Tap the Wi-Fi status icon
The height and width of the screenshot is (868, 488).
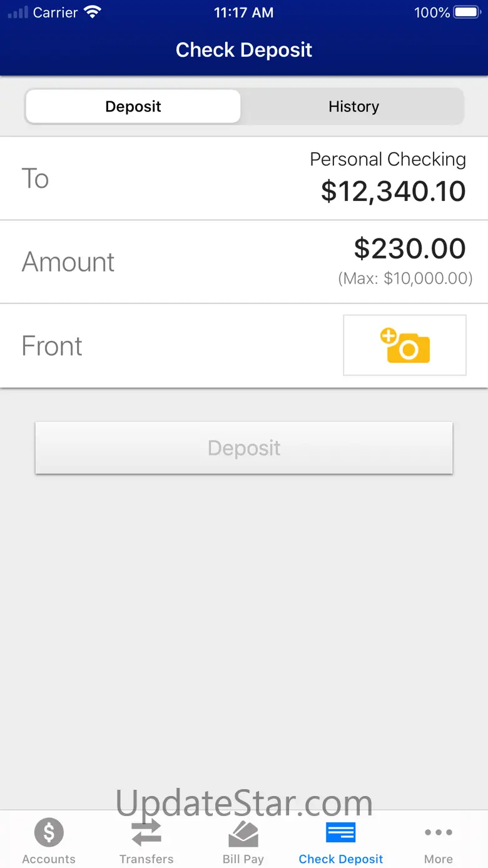click(x=92, y=13)
